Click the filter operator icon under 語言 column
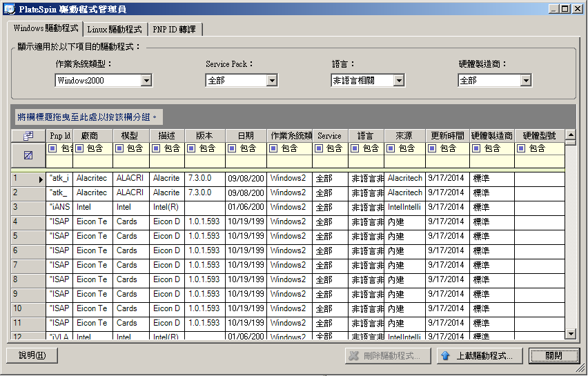Image resolution: width=588 pixels, height=376 pixels. 355,148
